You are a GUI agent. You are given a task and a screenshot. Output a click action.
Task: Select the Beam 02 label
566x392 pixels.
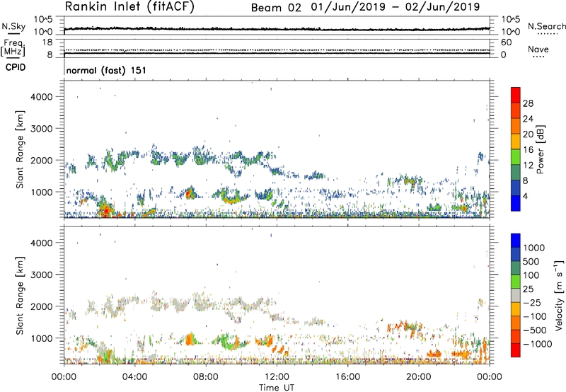(276, 8)
